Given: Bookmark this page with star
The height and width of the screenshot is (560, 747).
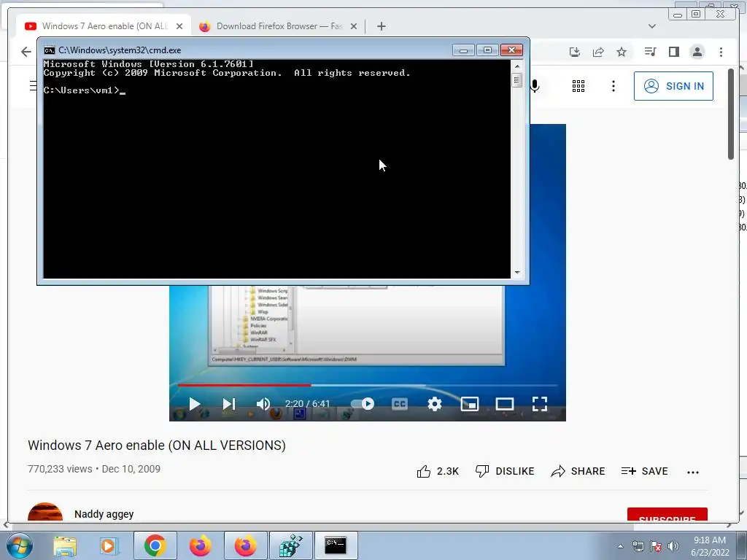Looking at the screenshot, I should tap(622, 52).
